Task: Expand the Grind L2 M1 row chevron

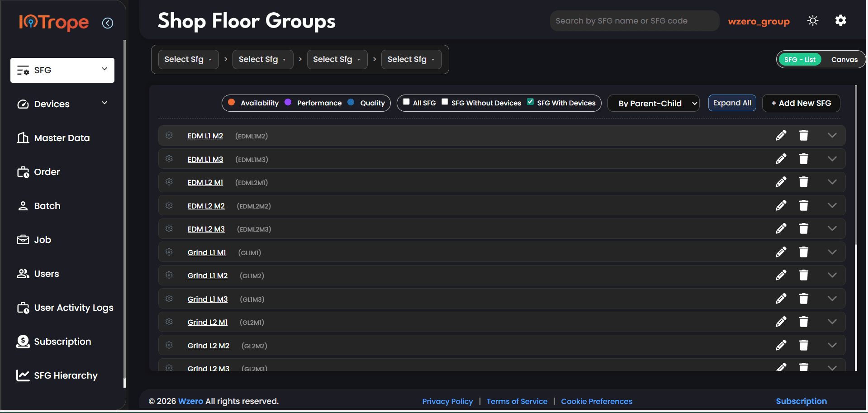Action: (832, 322)
